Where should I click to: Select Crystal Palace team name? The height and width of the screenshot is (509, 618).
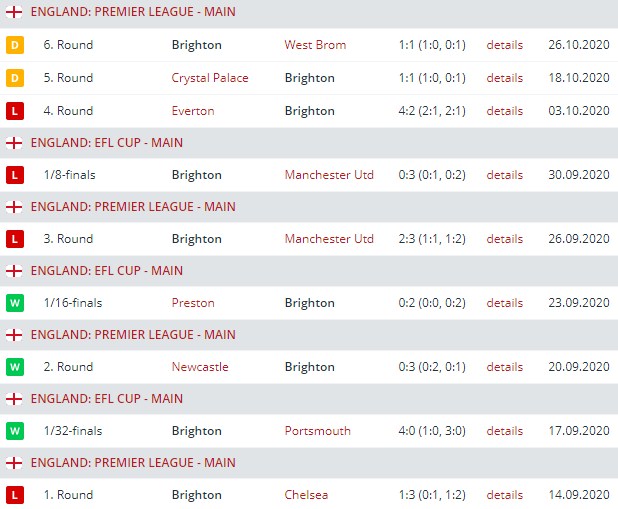(x=210, y=78)
